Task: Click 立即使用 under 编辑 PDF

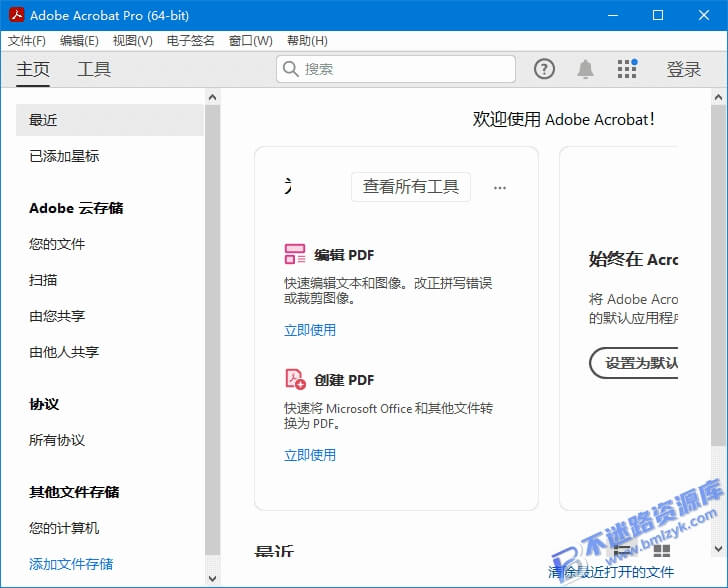Action: 310,330
